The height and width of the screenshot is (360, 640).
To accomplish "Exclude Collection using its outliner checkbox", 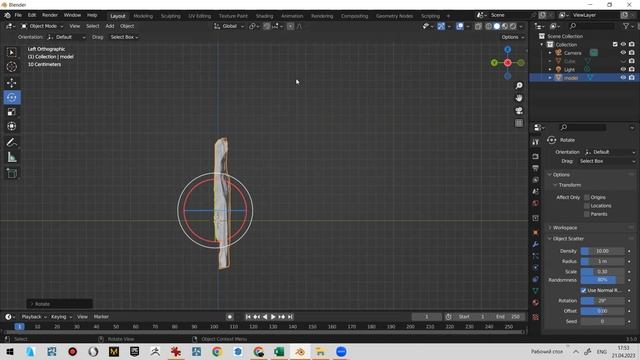I will click(x=615, y=44).
